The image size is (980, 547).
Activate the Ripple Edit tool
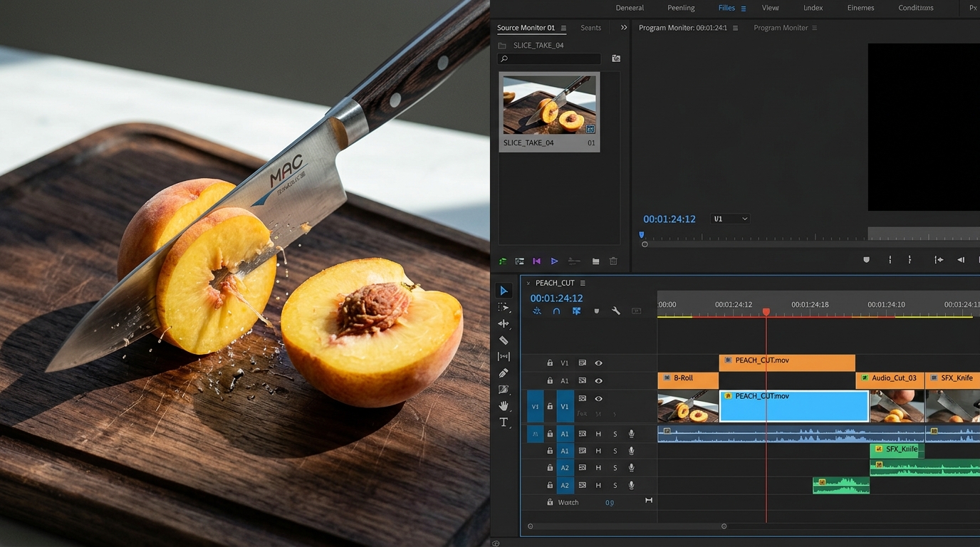504,323
